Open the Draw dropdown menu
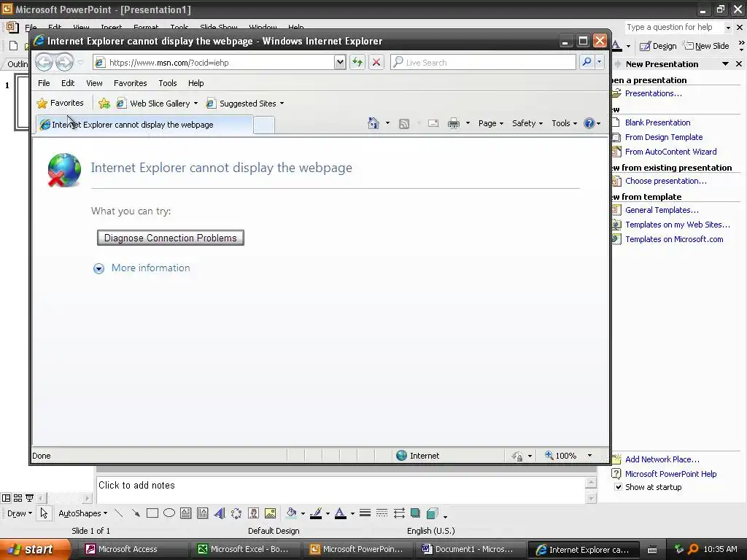Image resolution: width=747 pixels, height=560 pixels. point(20,513)
